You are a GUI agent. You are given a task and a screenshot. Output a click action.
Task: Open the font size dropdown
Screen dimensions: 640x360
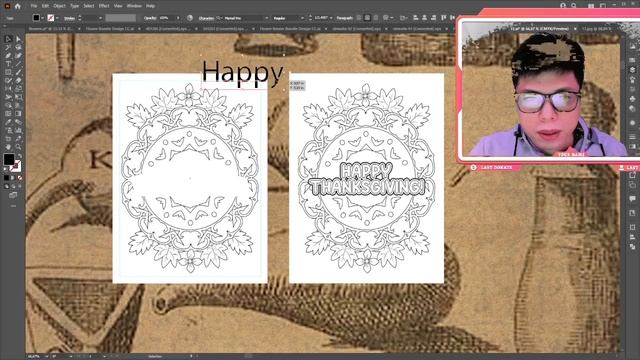[331, 18]
